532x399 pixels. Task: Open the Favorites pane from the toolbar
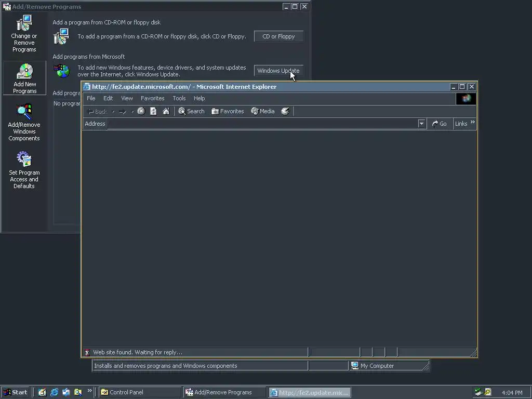[228, 111]
